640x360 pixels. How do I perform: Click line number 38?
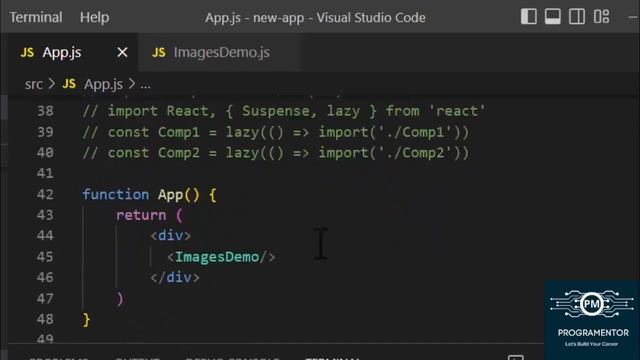(x=45, y=111)
